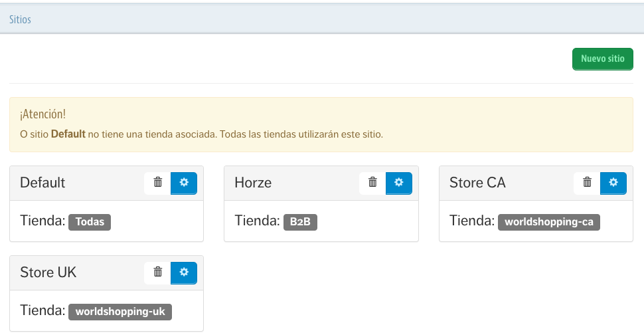
Task: Open the Horze site settings gear
Action: (398, 183)
